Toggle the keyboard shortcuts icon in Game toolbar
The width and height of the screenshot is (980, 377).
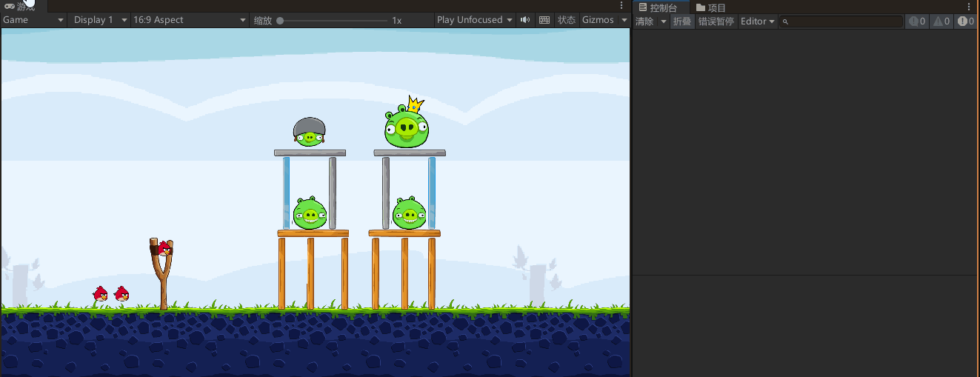tap(544, 20)
